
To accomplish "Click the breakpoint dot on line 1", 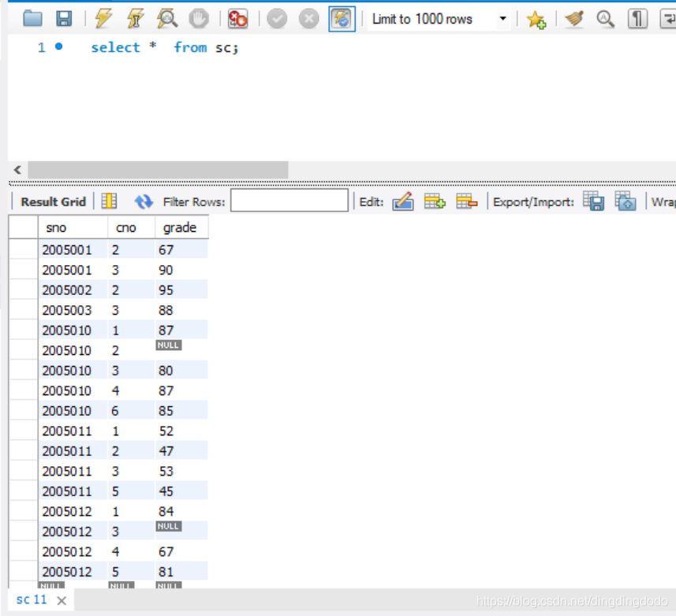I will pos(59,47).
